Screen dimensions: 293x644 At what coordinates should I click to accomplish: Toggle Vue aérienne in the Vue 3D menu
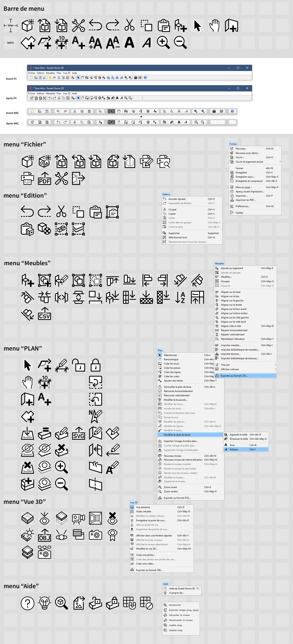click(143, 507)
